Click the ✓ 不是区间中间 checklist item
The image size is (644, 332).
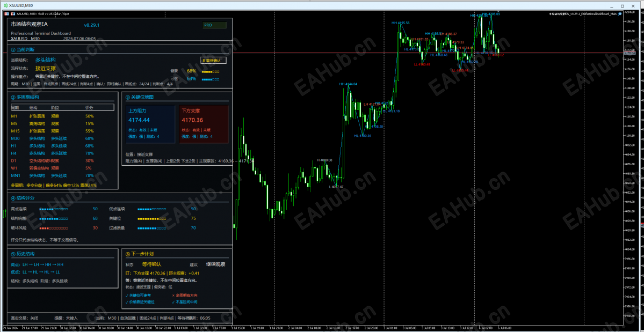184,302
